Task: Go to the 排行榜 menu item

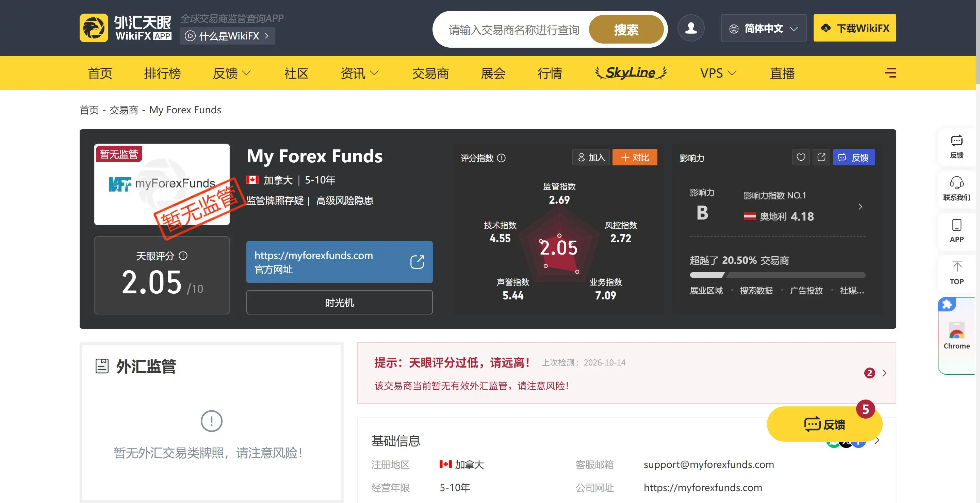Action: tap(162, 73)
